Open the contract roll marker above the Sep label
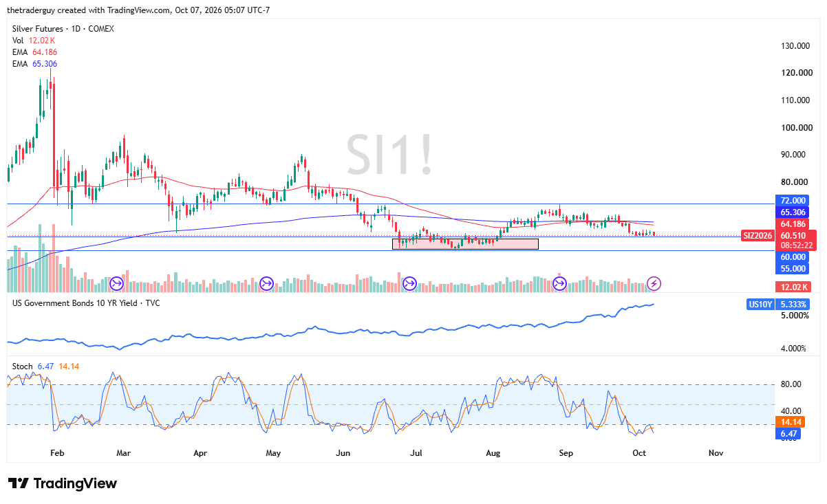This screenshot has width=827, height=504. (560, 283)
